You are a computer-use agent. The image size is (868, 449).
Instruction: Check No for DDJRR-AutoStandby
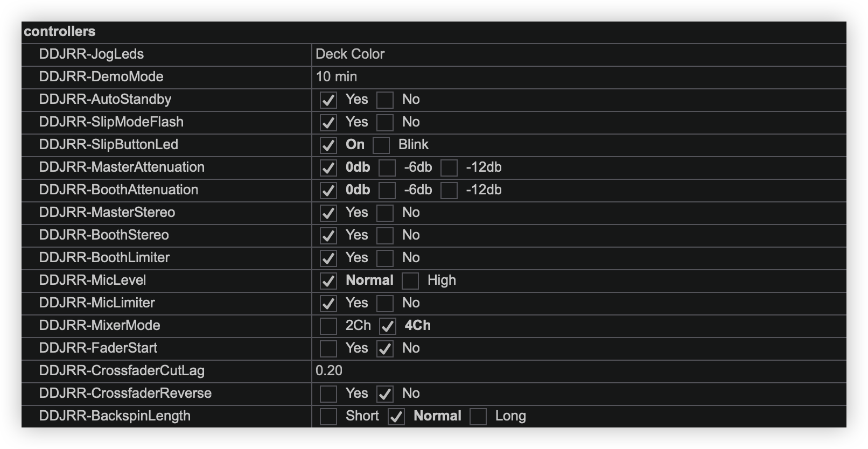[x=385, y=100]
